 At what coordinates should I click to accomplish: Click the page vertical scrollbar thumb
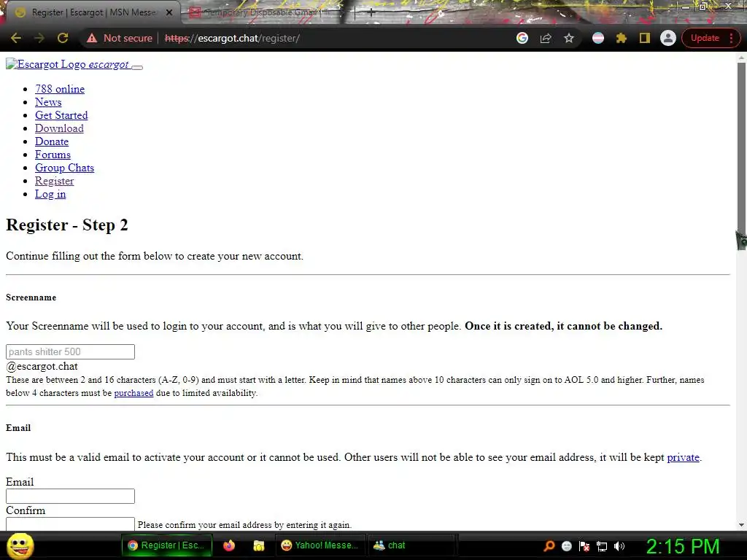tap(741, 155)
